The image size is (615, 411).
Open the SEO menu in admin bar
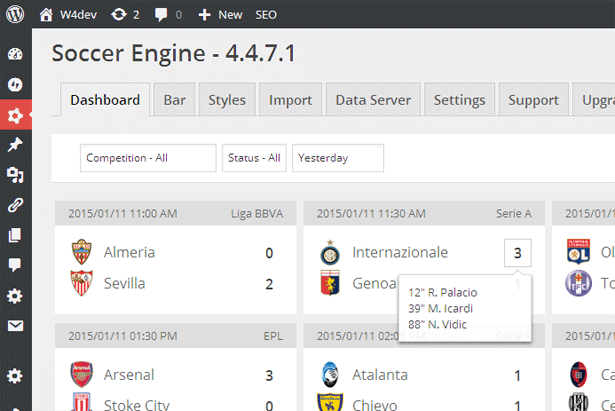coord(266,15)
